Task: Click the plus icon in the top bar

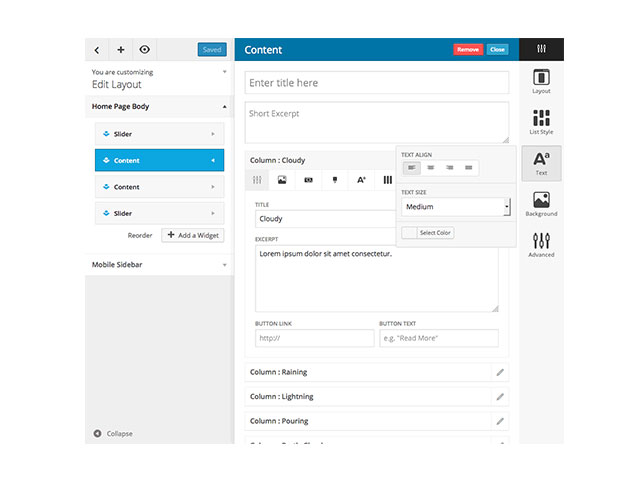Action: (121, 49)
